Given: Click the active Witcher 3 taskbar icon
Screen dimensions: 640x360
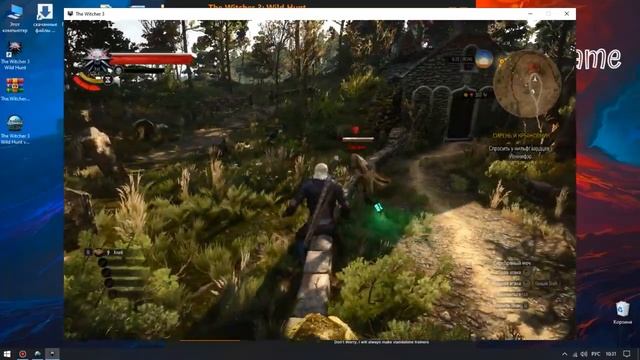Looking at the screenshot, I should pyautogui.click(x=52, y=354).
